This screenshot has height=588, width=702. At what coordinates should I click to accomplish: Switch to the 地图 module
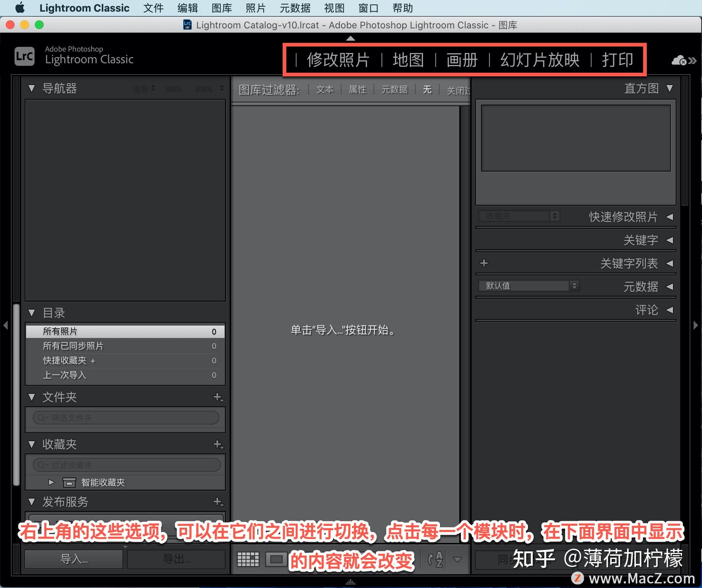[408, 60]
